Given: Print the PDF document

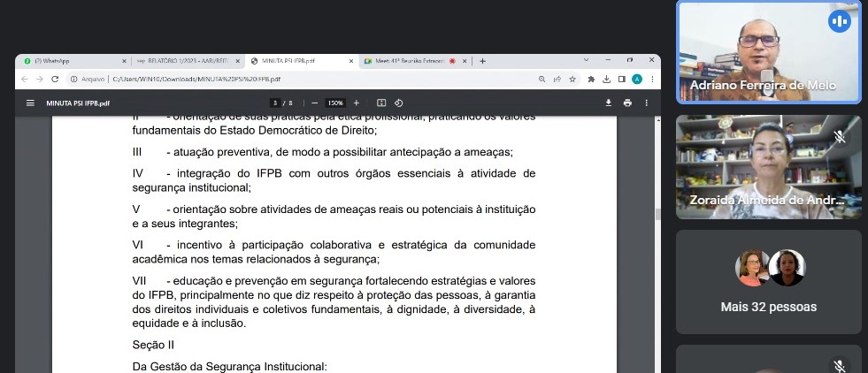Looking at the screenshot, I should [x=627, y=103].
